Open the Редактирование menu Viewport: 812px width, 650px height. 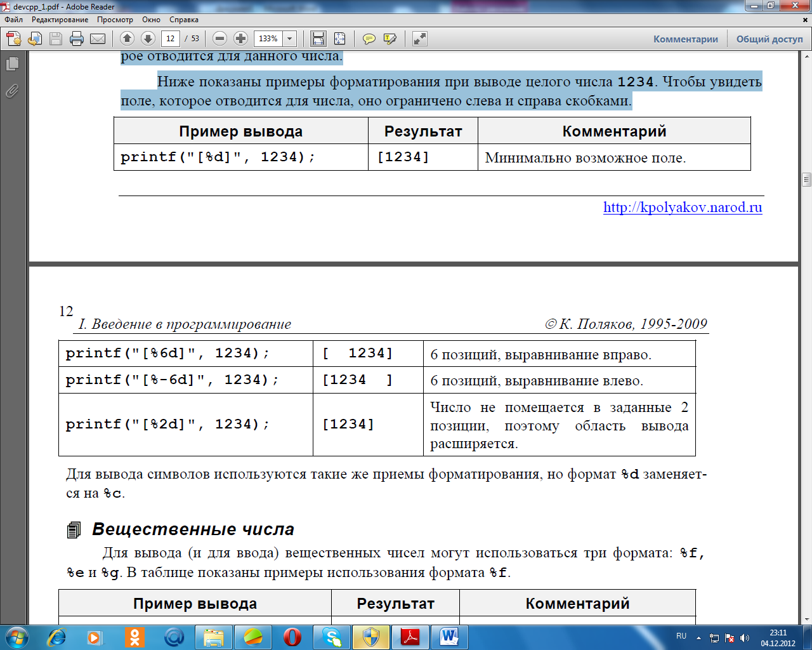(x=60, y=20)
